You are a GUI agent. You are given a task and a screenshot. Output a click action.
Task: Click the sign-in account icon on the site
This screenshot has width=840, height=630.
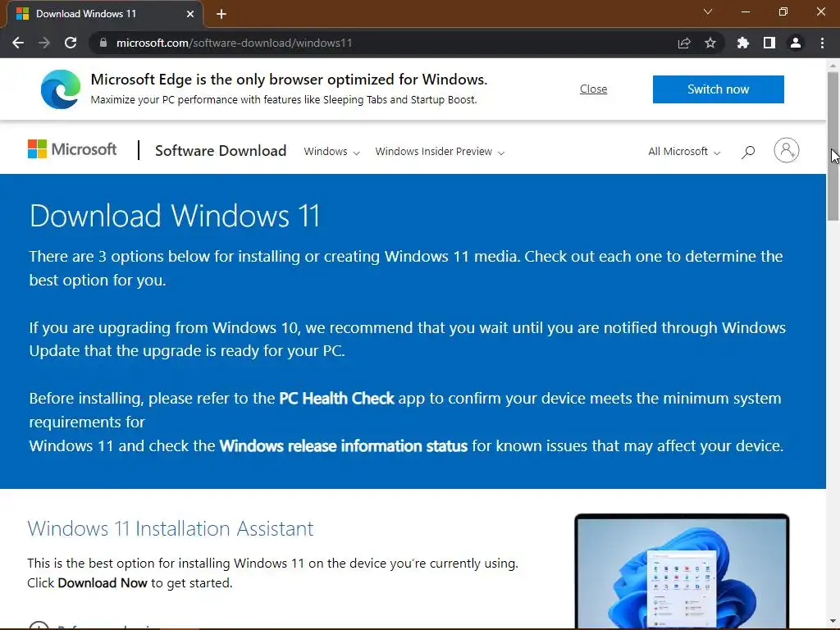point(787,151)
